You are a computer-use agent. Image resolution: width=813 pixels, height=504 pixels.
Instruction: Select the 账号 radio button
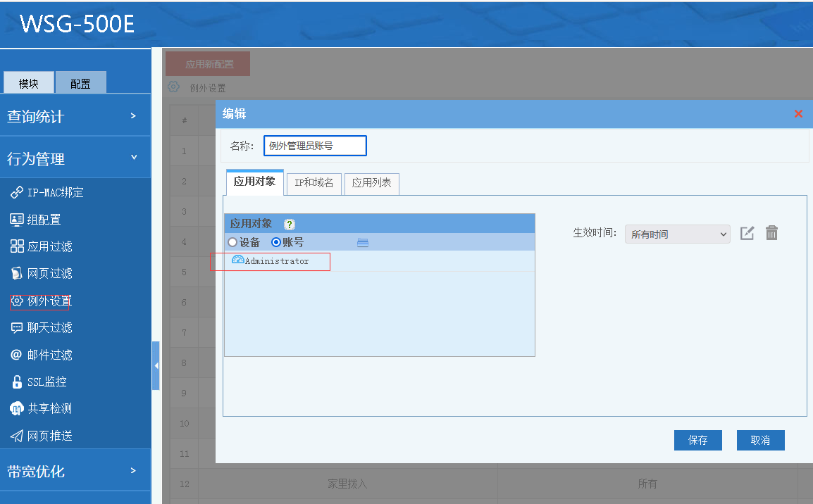point(276,242)
